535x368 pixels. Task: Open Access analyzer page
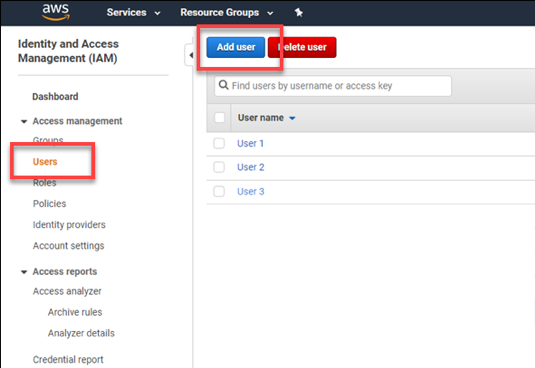coord(67,291)
